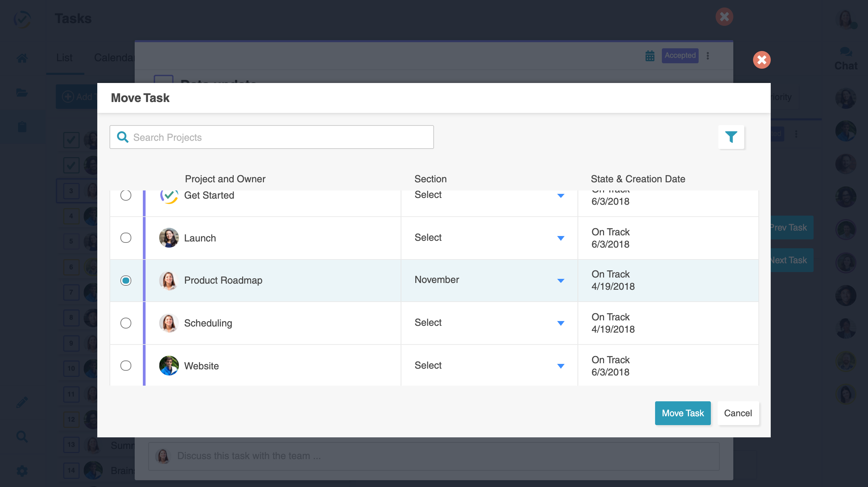Screen dimensions: 868x487
Task: Expand the Section dropdown for Launch
Action: pos(561,238)
